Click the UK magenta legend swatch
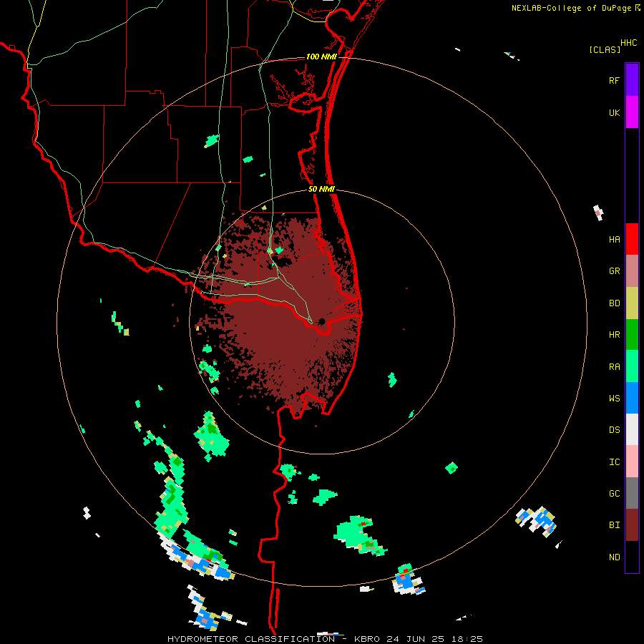 632,112
